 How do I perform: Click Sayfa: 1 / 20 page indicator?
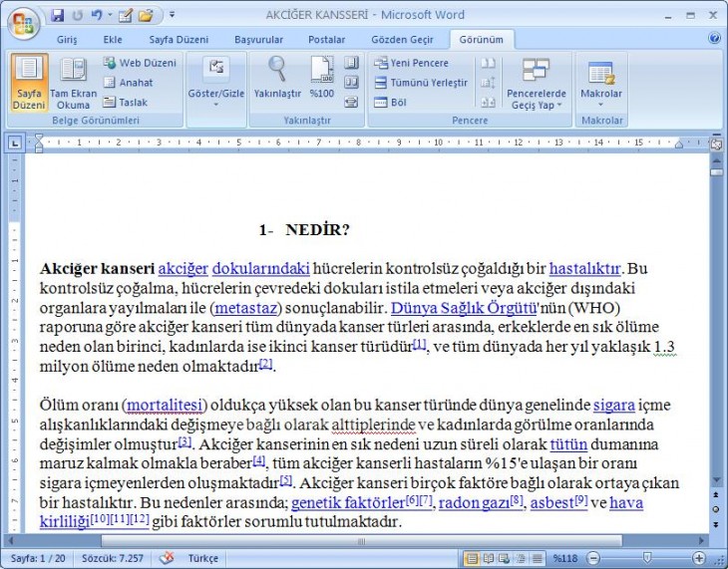[x=38, y=558]
